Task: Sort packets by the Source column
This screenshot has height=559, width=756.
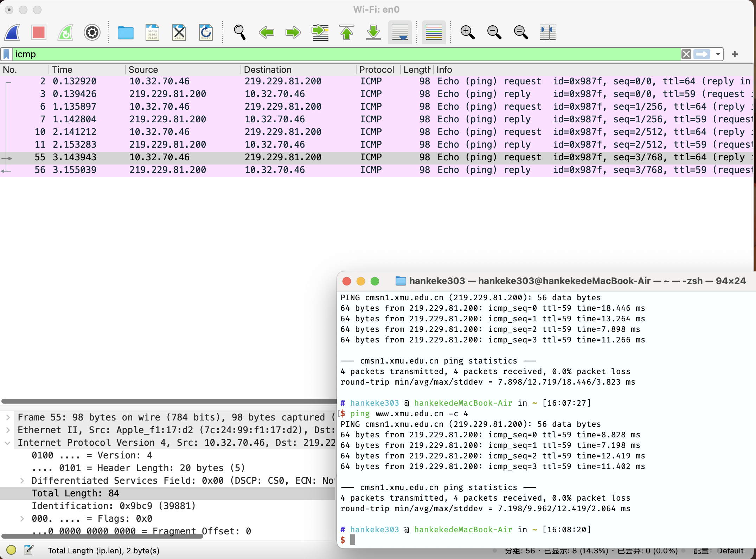Action: (x=183, y=70)
